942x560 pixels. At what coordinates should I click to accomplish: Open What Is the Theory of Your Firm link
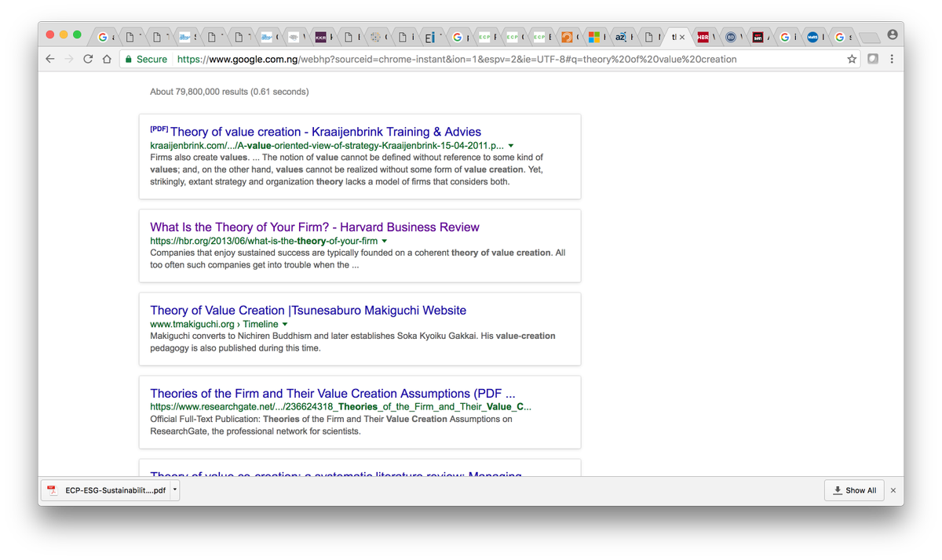(x=315, y=227)
